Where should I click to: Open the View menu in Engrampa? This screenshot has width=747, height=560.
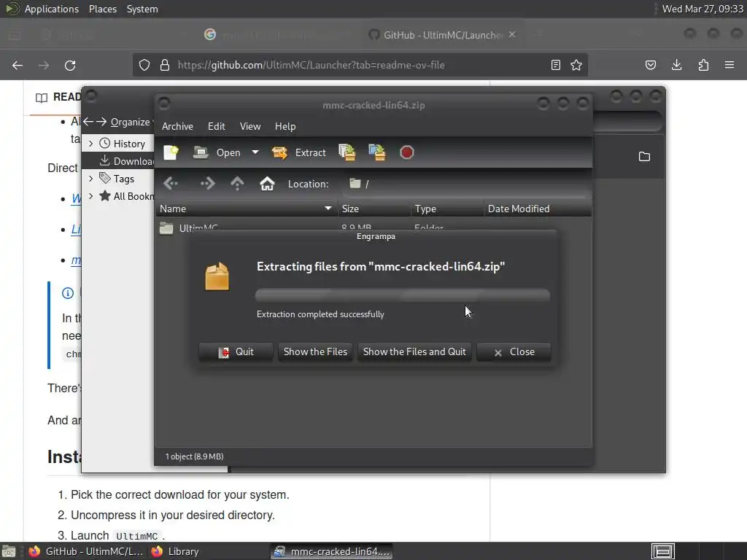(x=250, y=126)
